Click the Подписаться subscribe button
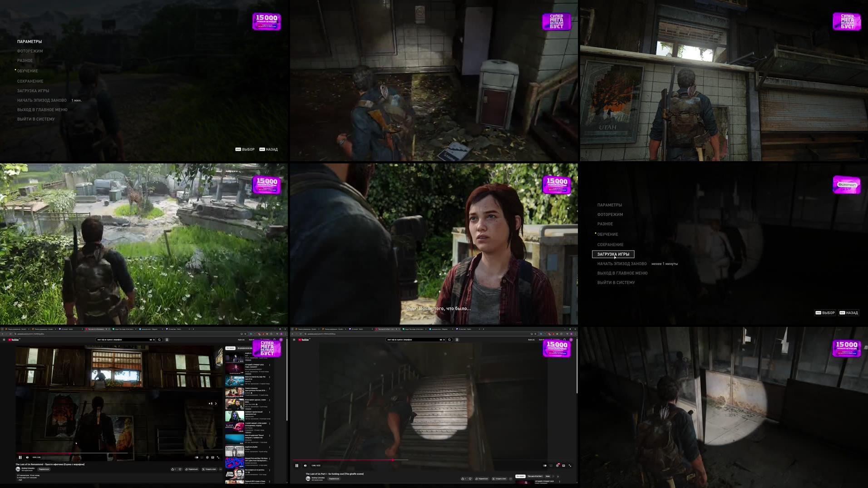This screenshot has width=868, height=488. 334,478
